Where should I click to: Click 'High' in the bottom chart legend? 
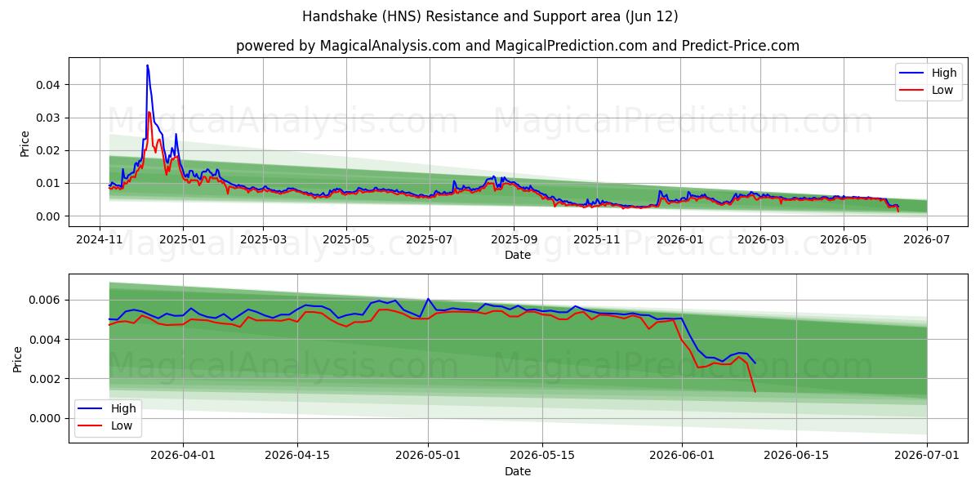123,408
